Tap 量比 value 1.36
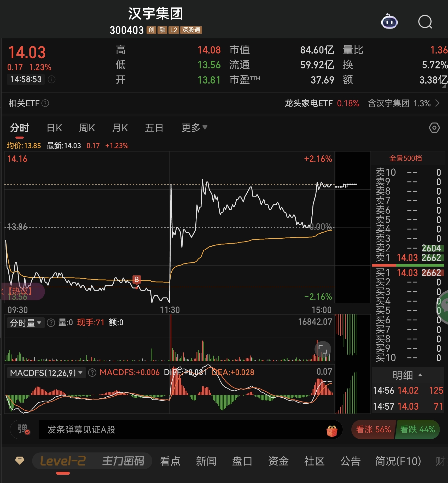 click(x=439, y=50)
